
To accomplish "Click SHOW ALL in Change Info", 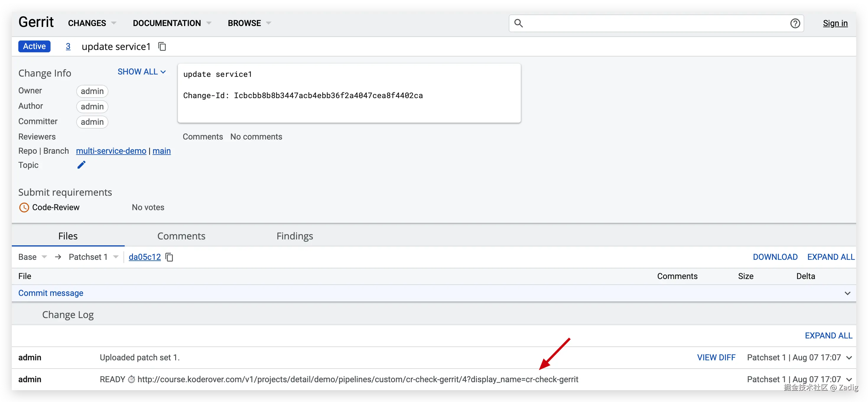I will 142,72.
